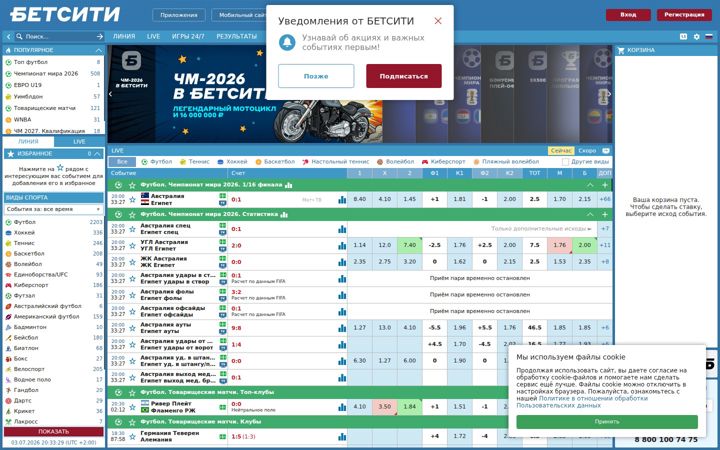Switch language via Russian flag icon
This screenshot has width=720, height=450.
click(709, 36)
